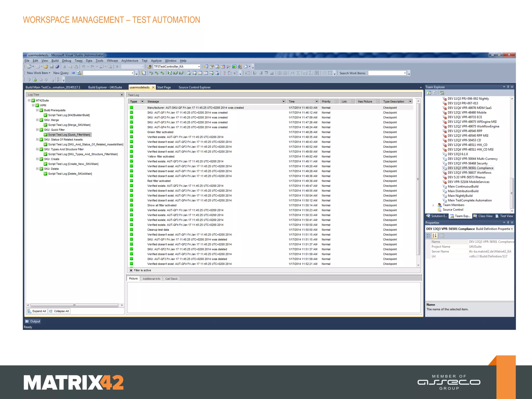Click the Save disk toolbar icon
The width and height of the screenshot is (532, 399).
coord(52,67)
